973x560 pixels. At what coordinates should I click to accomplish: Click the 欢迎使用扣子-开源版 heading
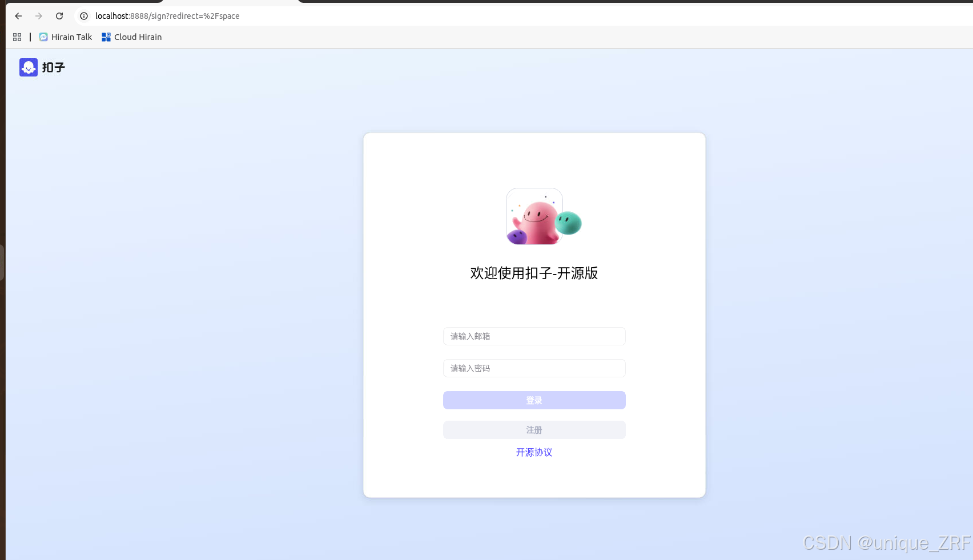[x=534, y=273]
